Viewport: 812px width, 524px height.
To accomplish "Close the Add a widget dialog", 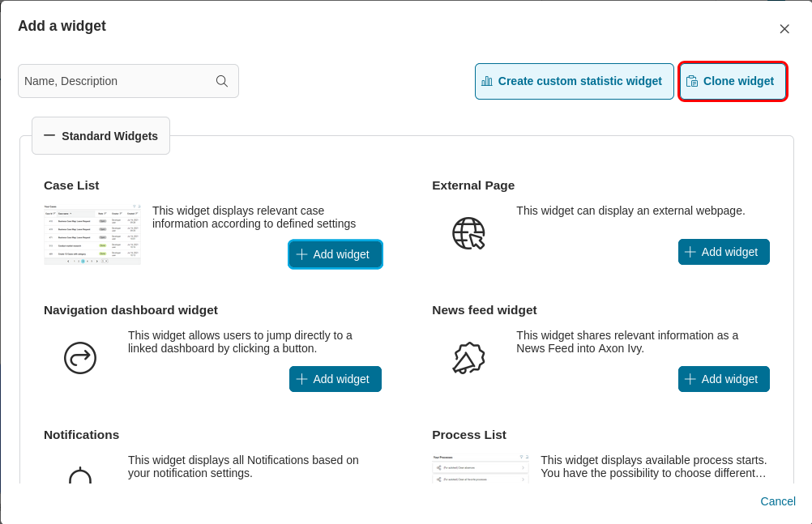I will (x=784, y=28).
